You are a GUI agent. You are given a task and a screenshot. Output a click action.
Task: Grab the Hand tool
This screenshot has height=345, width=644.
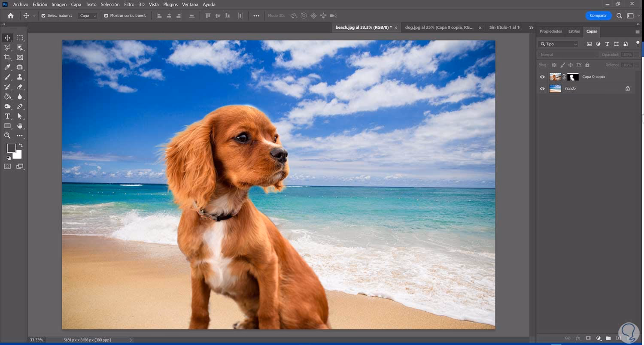20,126
